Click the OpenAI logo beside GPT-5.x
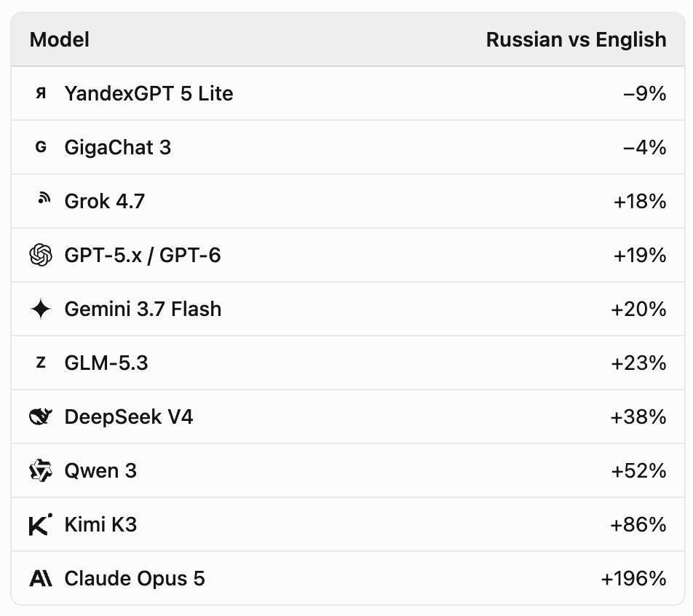693x616 pixels. click(x=41, y=255)
